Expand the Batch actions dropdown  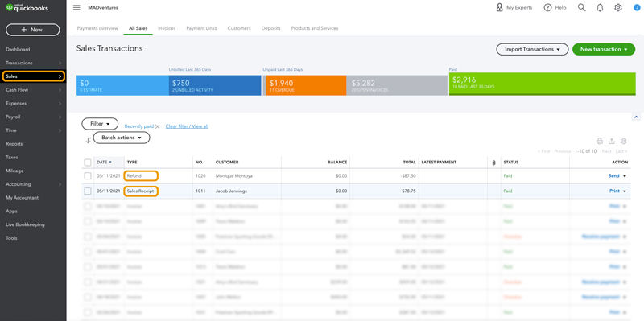pos(122,138)
